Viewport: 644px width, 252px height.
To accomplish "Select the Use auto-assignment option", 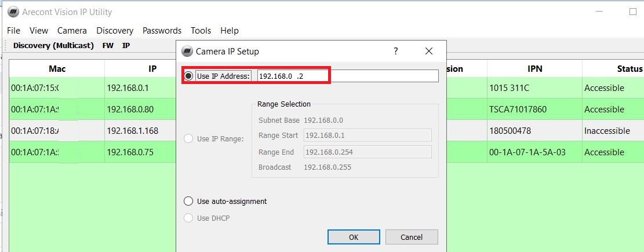I will (x=188, y=201).
